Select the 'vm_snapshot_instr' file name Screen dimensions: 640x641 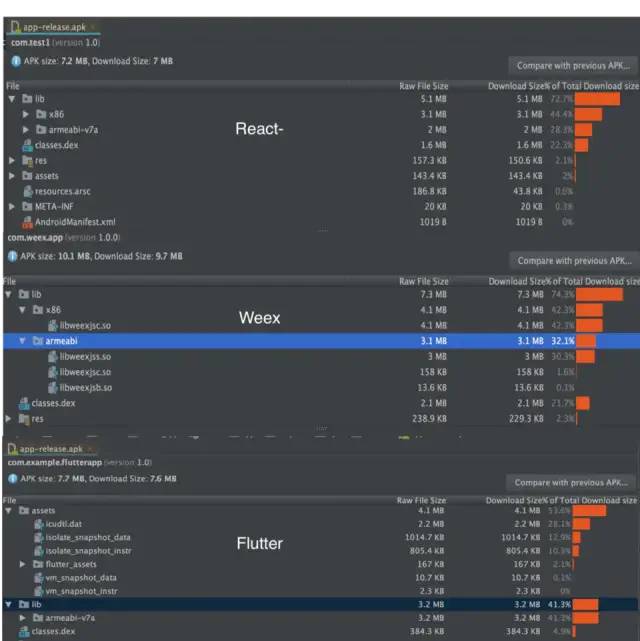(81, 591)
